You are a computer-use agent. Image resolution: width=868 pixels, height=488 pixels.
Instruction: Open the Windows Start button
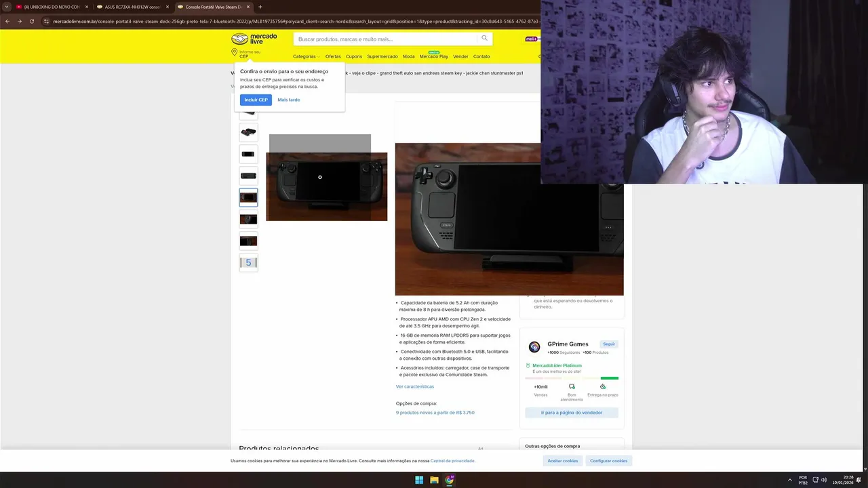[419, 480]
